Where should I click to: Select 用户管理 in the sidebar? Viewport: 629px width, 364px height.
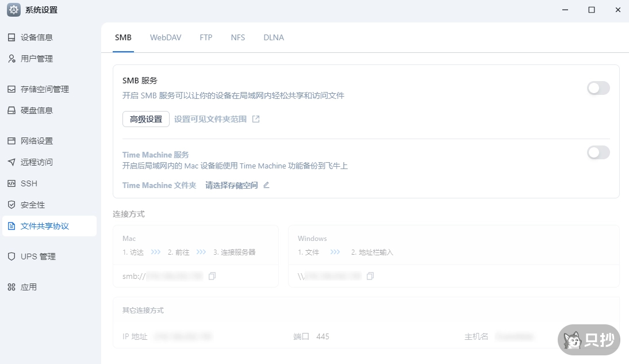tap(36, 58)
